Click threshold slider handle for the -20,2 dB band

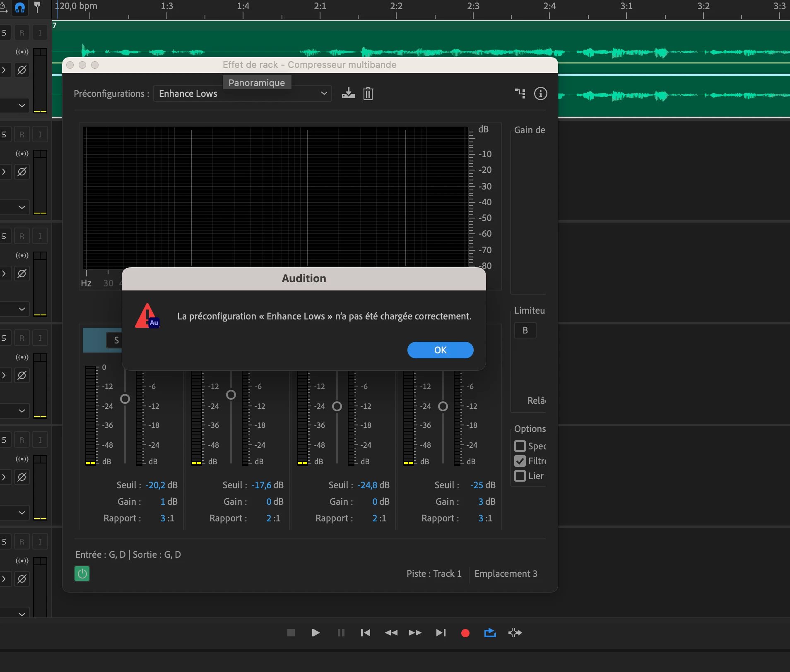125,399
